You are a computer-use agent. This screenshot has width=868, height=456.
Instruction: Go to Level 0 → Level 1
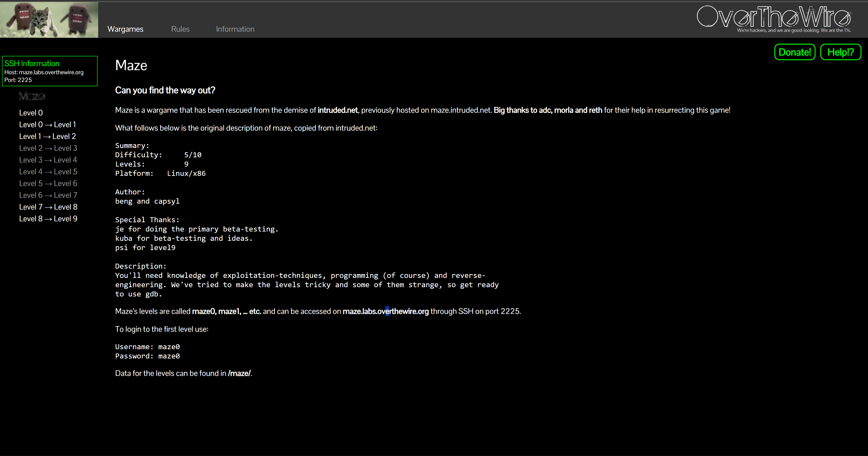[x=48, y=124]
